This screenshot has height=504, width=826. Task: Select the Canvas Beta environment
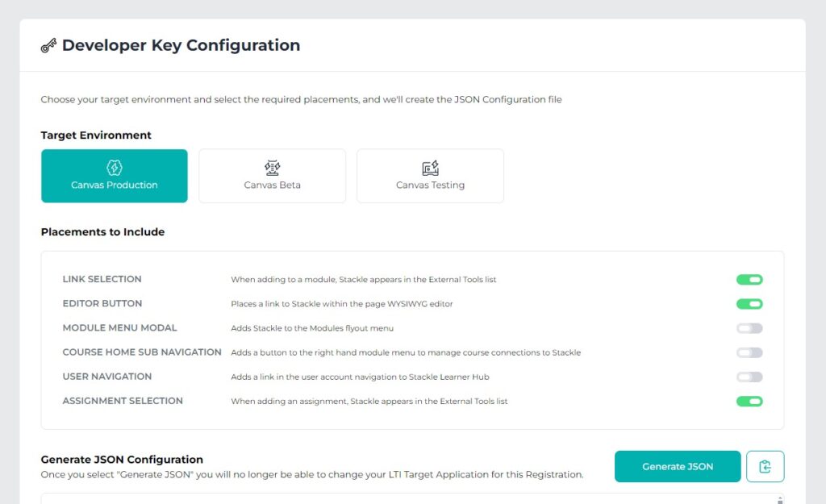[x=272, y=176]
